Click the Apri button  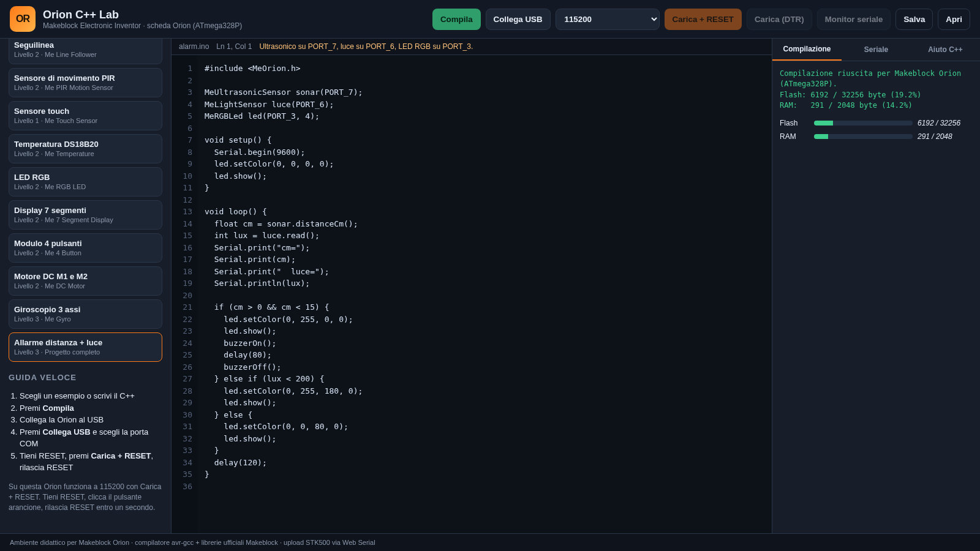coord(954,19)
